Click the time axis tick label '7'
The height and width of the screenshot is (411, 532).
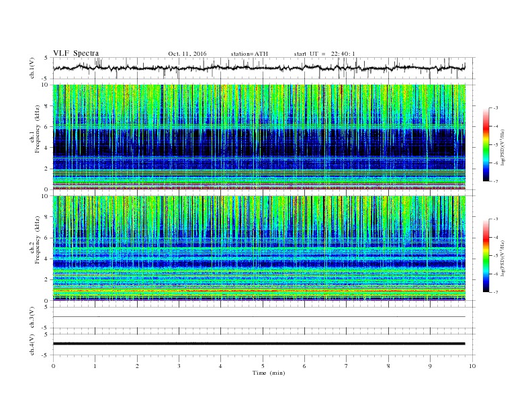pyautogui.click(x=347, y=366)
